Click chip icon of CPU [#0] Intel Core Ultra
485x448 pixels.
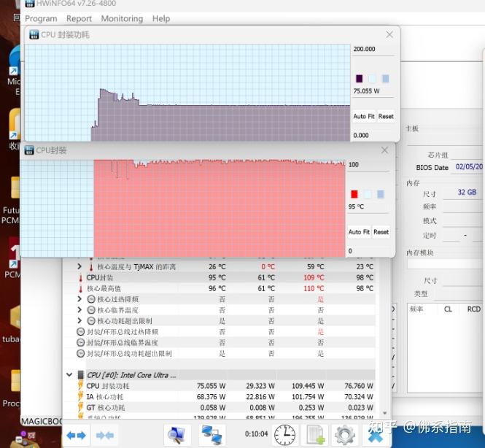(x=81, y=375)
